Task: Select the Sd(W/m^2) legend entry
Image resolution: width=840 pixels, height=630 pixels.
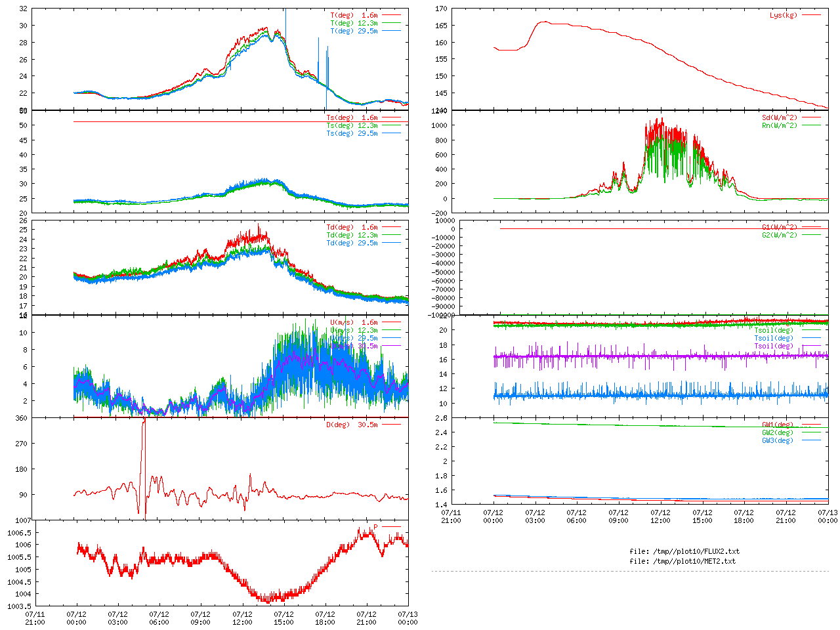Action: [x=780, y=117]
